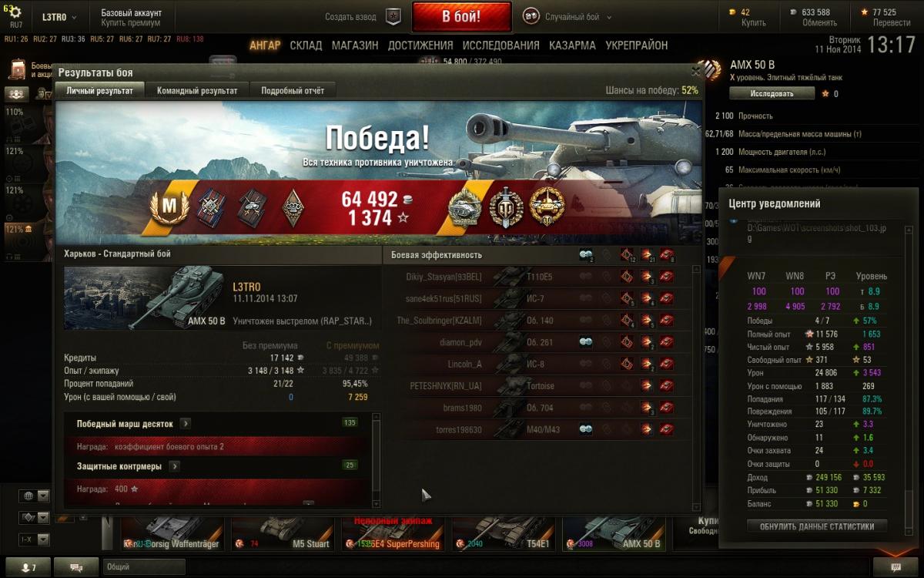Click the notification center icon at bottom right
Viewport: 924px width, 578px height.
tap(896, 567)
